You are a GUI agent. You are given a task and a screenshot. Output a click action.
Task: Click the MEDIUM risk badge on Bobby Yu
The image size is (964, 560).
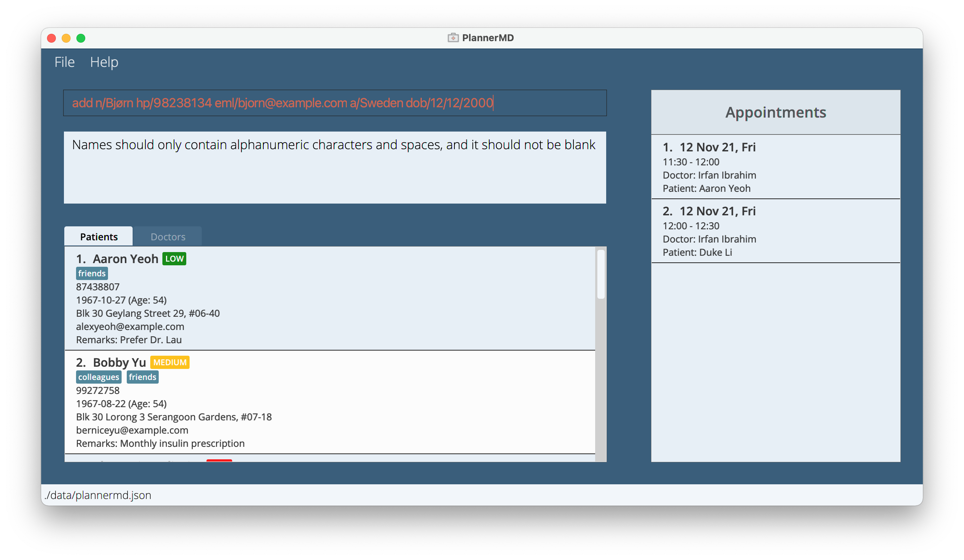pos(170,362)
